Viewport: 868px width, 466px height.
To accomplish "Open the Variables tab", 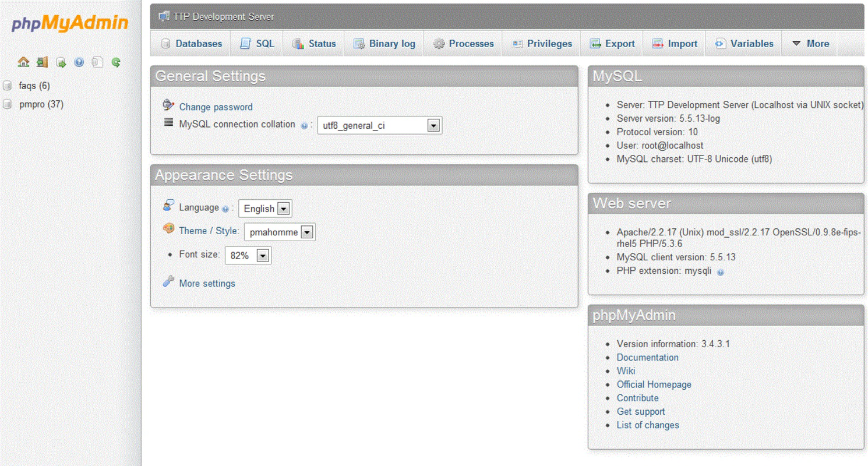I will (x=744, y=44).
